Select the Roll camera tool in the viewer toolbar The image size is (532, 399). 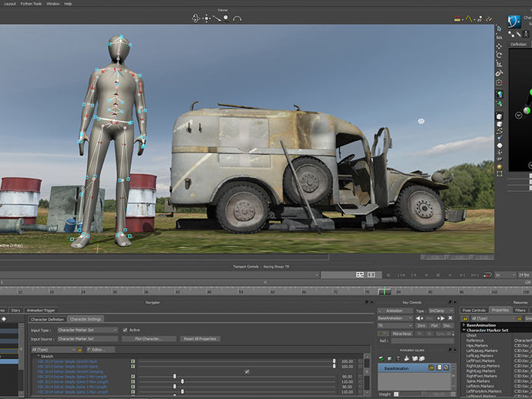[237, 18]
